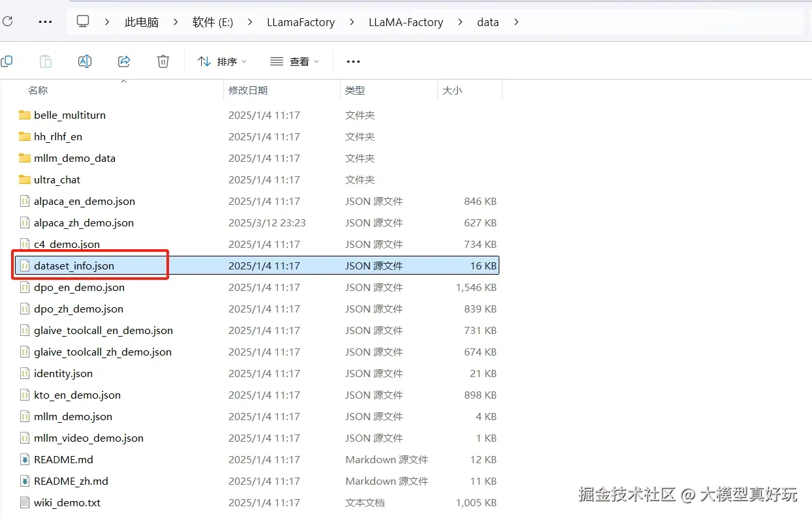This screenshot has width=812, height=518.
Task: Click the 文件夹 type cell for ultra_chat
Action: (360, 179)
